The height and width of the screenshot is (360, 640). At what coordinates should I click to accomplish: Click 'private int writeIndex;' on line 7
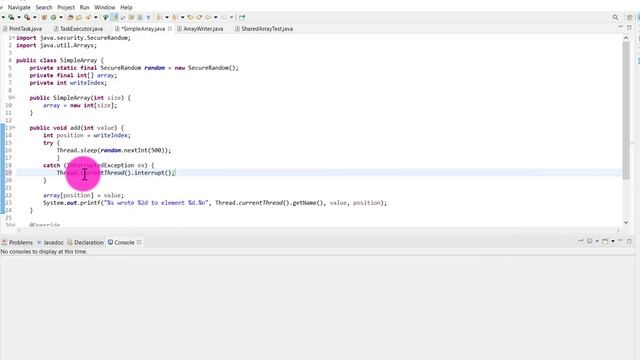[x=68, y=83]
